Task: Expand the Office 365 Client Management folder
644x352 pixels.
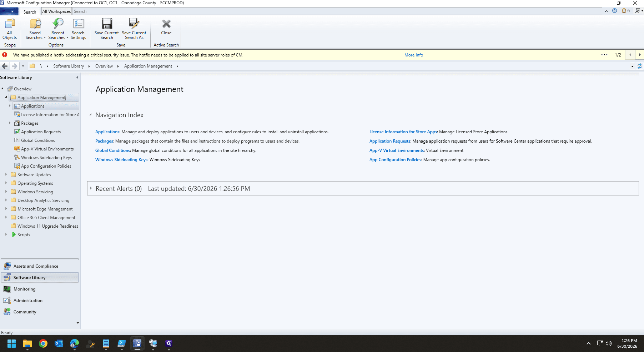Action: [6, 217]
